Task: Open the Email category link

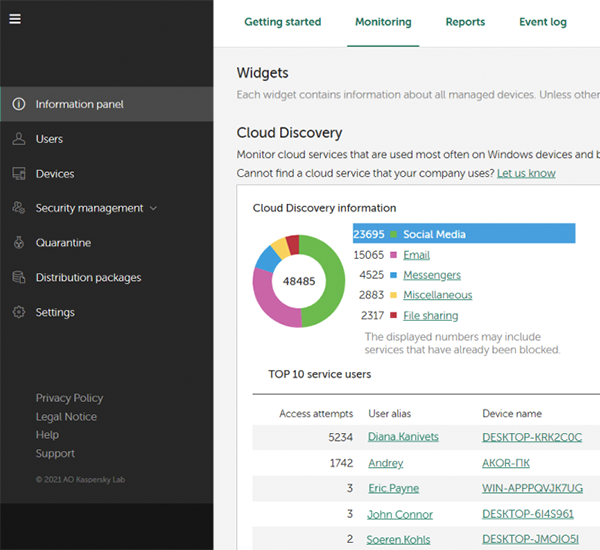Action: 416,255
